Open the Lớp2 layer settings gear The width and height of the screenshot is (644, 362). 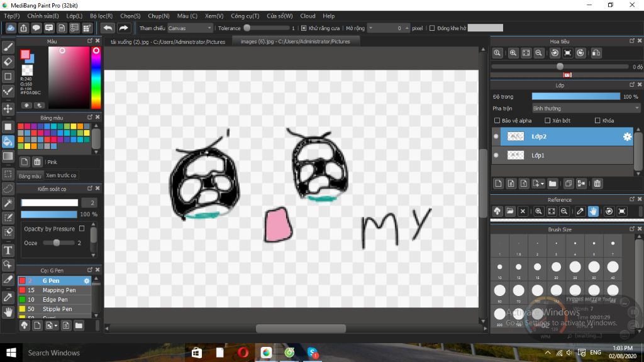click(627, 136)
